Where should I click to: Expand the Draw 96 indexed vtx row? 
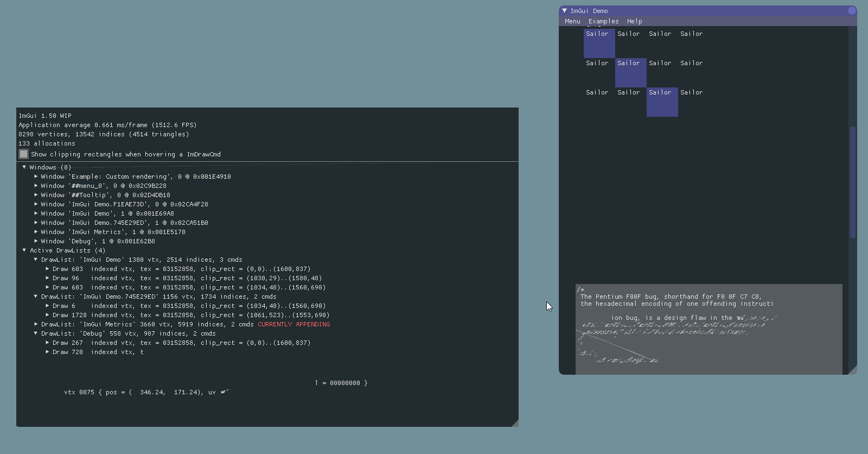click(47, 278)
